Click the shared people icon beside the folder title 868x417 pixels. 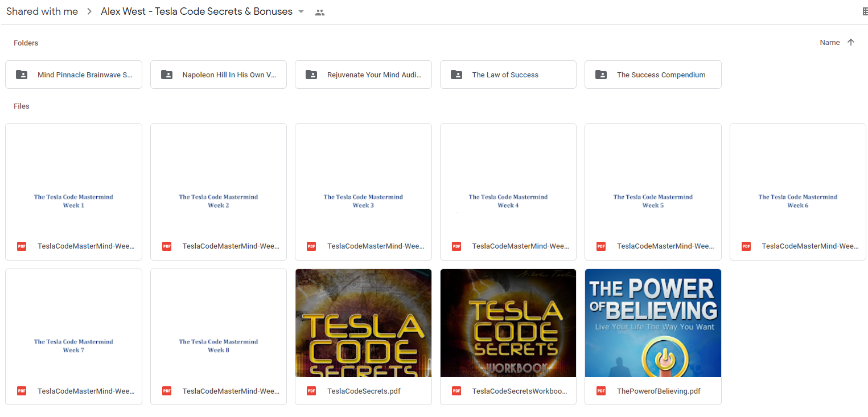click(320, 13)
